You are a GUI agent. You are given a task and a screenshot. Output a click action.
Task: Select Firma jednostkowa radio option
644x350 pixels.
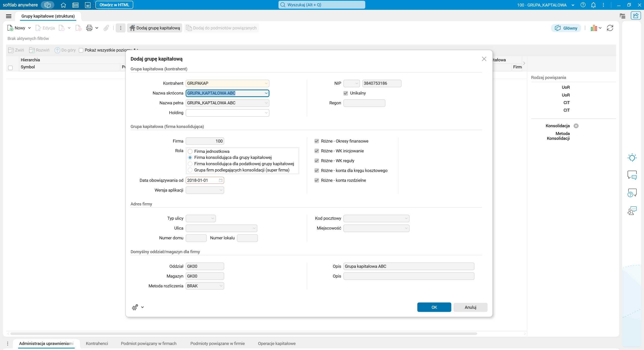click(190, 151)
